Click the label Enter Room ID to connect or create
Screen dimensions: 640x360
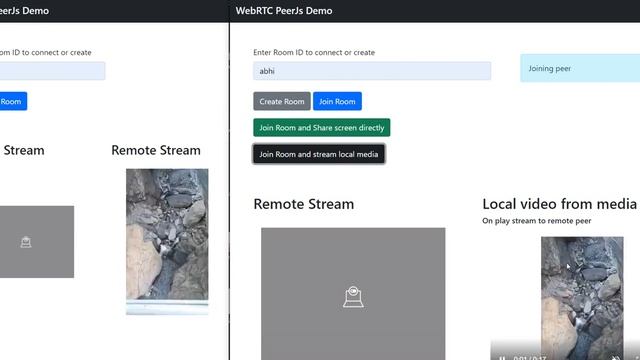314,52
